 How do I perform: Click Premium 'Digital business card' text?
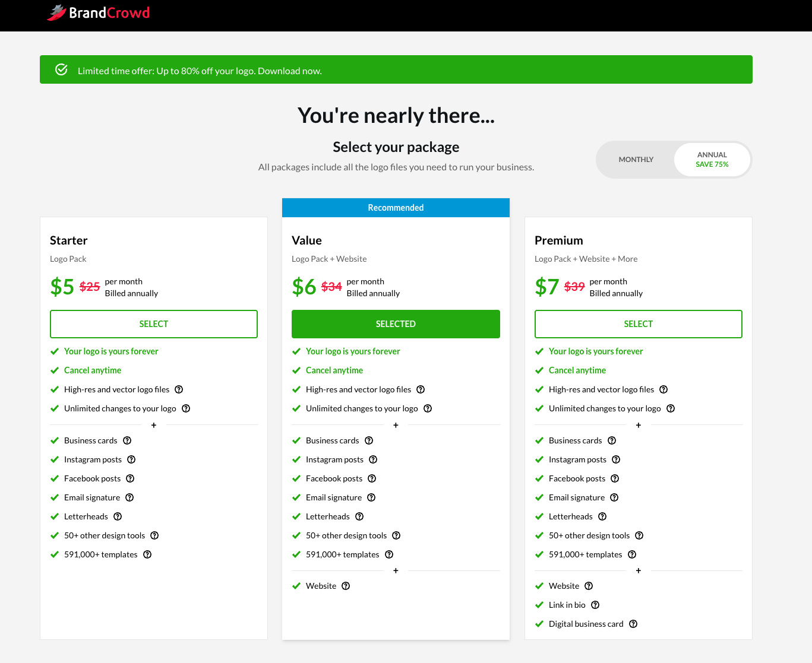586,624
